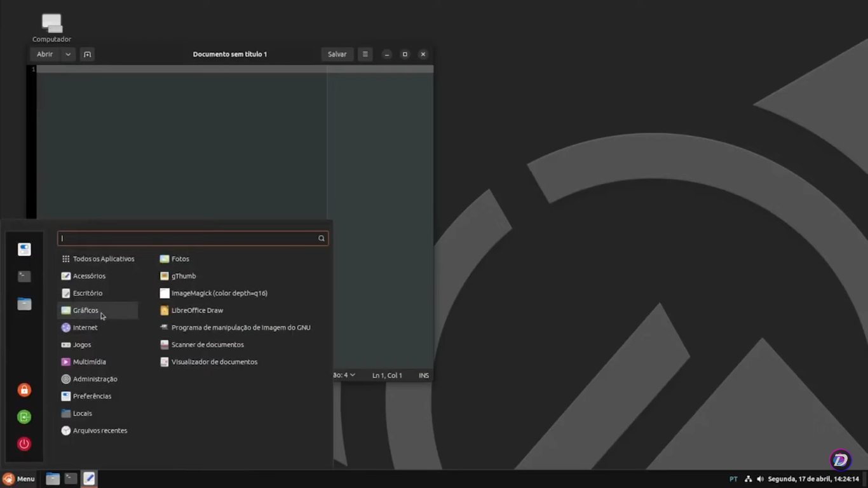Create a new tab in the text editor
The height and width of the screenshot is (488, 868).
87,54
